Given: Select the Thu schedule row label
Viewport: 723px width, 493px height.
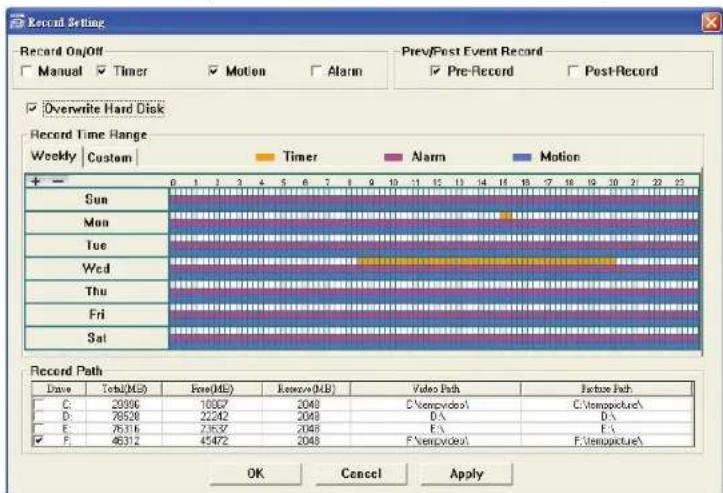Looking at the screenshot, I should tap(96, 291).
